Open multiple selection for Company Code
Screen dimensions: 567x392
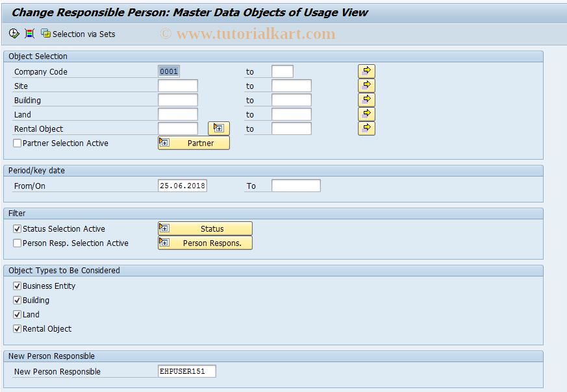tap(367, 71)
